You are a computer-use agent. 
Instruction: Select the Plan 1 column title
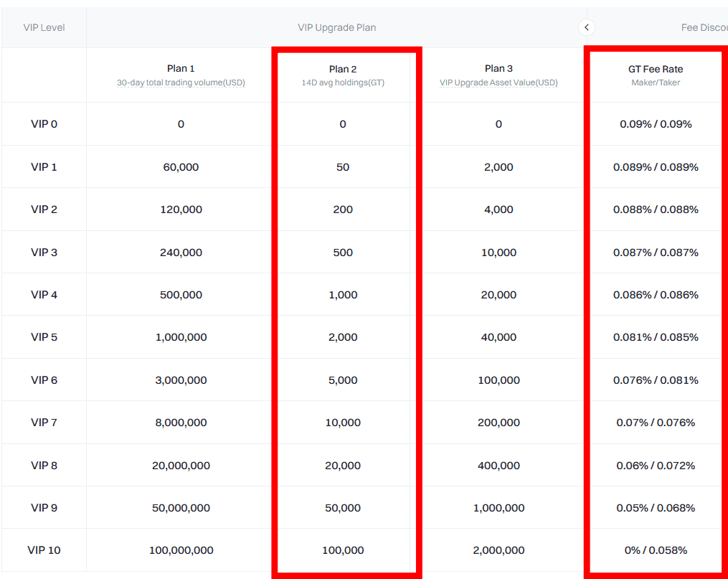coord(181,68)
